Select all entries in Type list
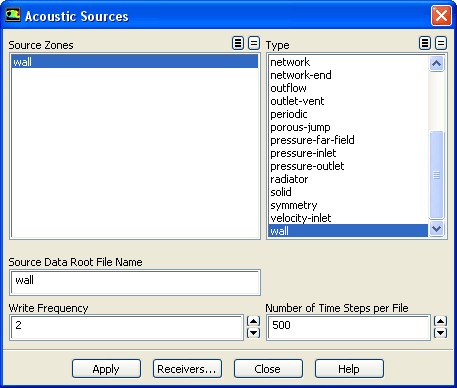This screenshot has height=388, width=457. [x=425, y=43]
